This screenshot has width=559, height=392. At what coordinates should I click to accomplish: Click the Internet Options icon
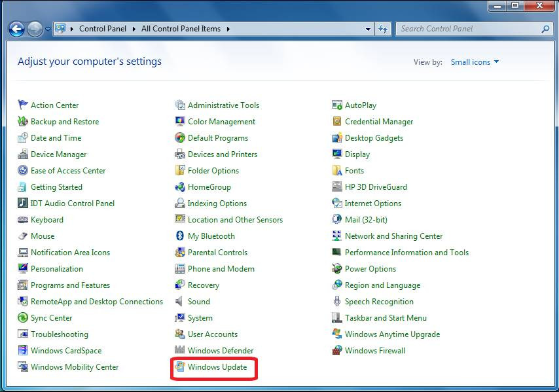tap(337, 203)
